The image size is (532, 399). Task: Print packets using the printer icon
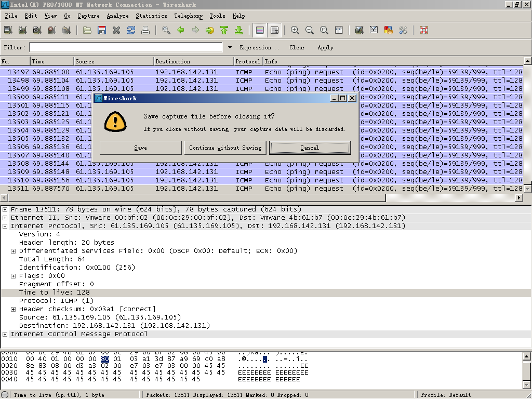point(145,30)
